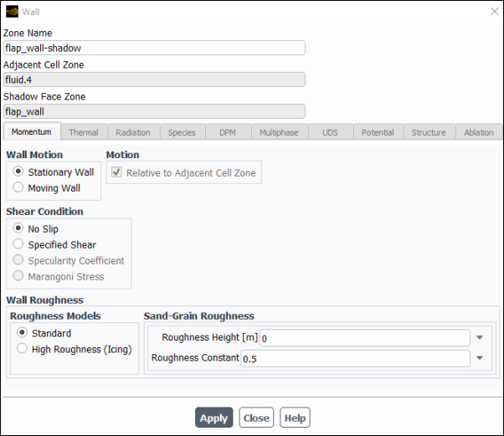Edit the Zone Name field flap_wall-shadow

(x=154, y=48)
